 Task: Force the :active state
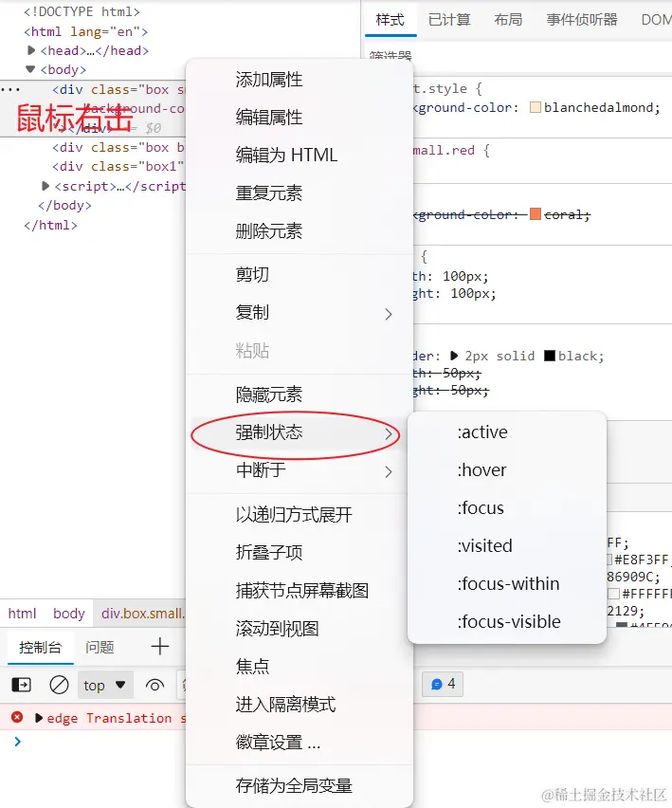(x=482, y=432)
